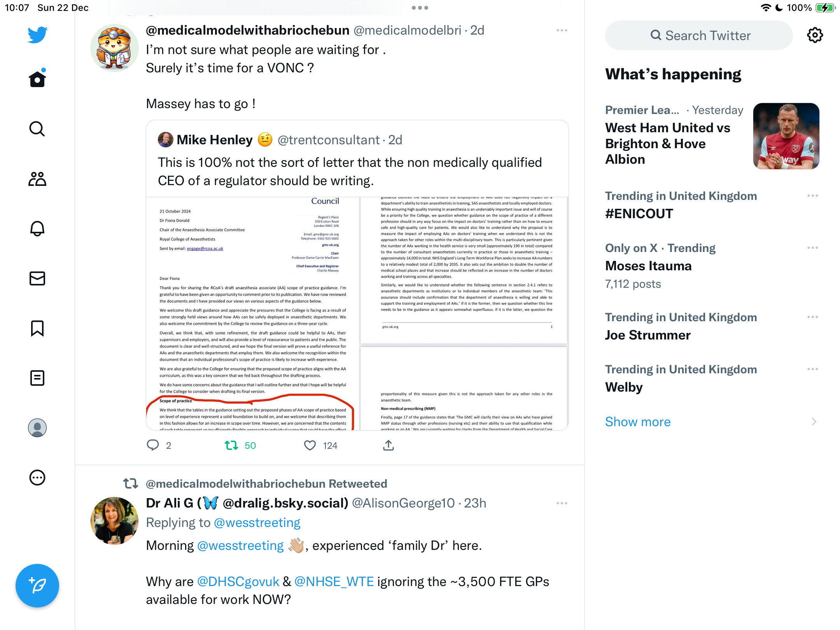840x630 pixels.
Task: Like the VONC tweet with 124 likes
Action: coord(310,445)
